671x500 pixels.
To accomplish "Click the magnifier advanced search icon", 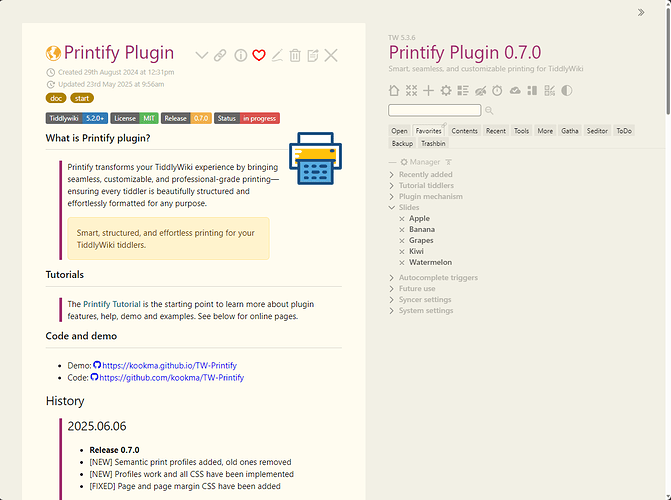I will pyautogui.click(x=489, y=110).
